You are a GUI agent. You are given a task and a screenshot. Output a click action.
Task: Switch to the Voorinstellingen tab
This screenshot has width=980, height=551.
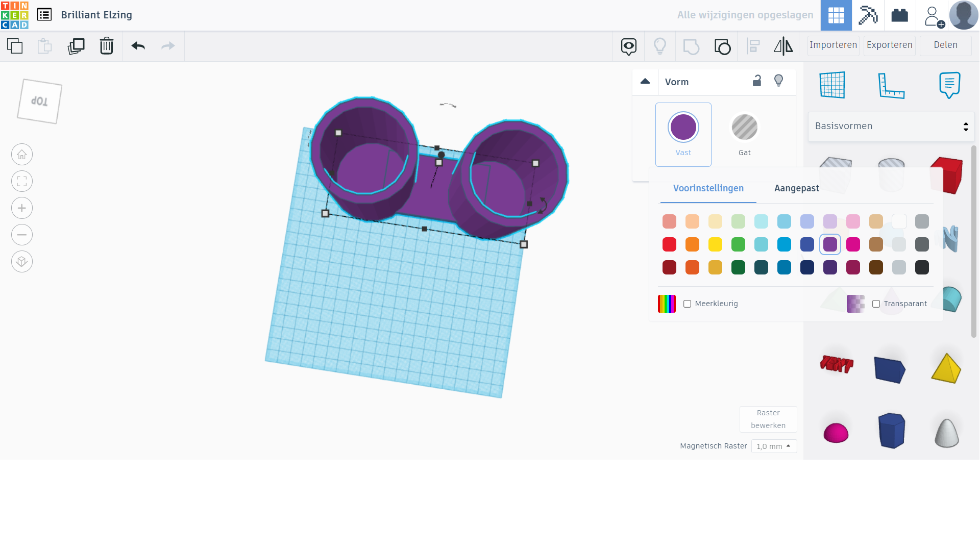click(x=708, y=188)
